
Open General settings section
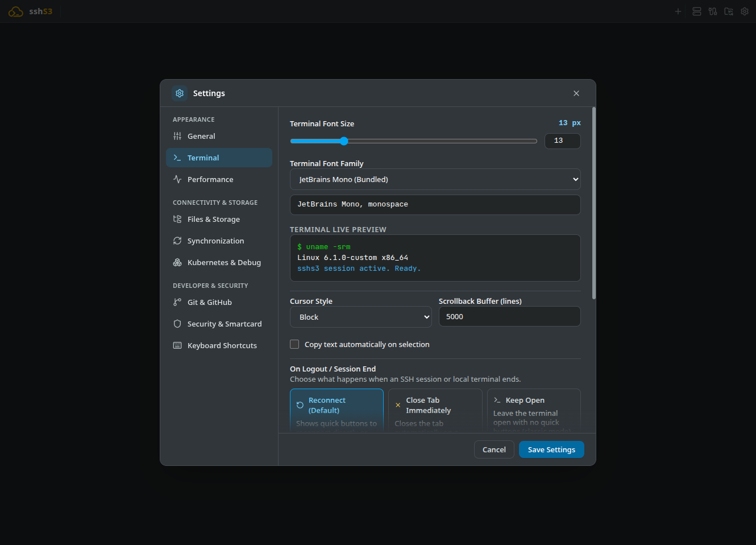(219, 136)
